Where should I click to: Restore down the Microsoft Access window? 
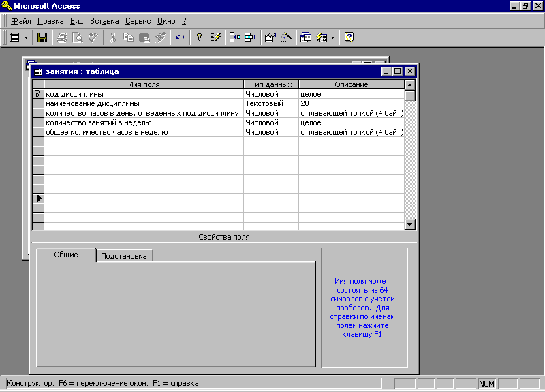[x=525, y=6]
